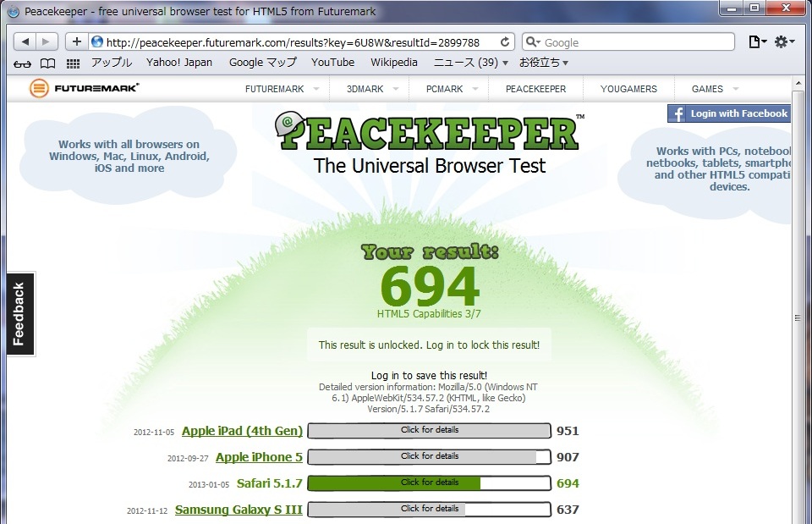The width and height of the screenshot is (812, 524).
Task: Open the FUTUREMARK menu item
Action: coord(274,89)
